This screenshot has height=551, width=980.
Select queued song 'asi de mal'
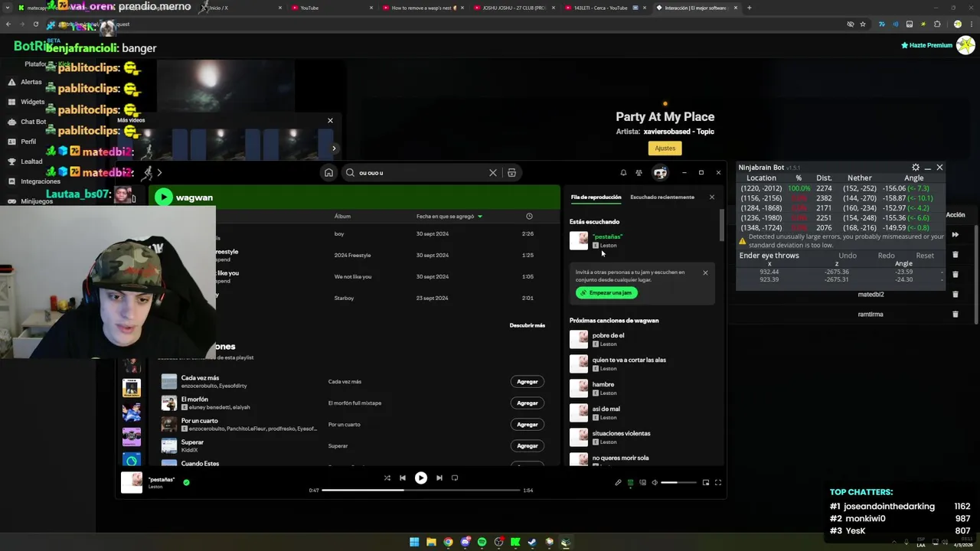point(643,413)
